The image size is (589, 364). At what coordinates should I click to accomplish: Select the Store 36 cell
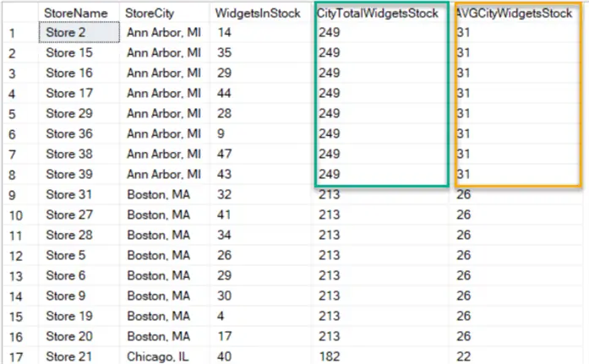pos(79,133)
